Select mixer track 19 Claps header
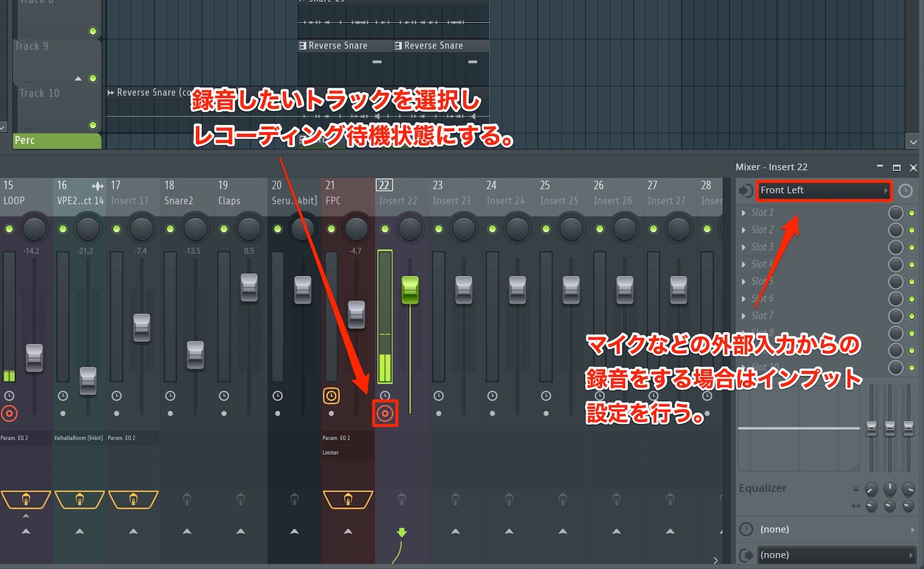Viewport: 924px width, 569px height. 241,193
